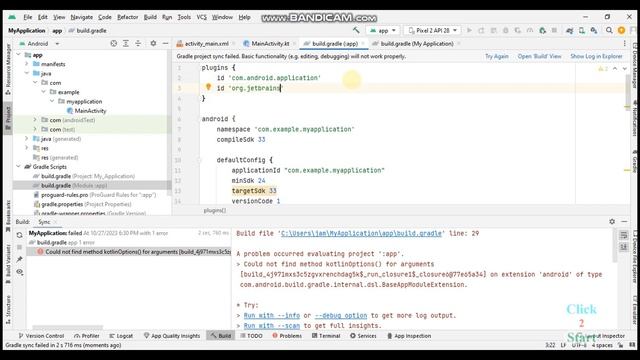Viewport: 640px width, 360px height.
Task: Click the Make Project hammer icon
Action: click(356, 30)
